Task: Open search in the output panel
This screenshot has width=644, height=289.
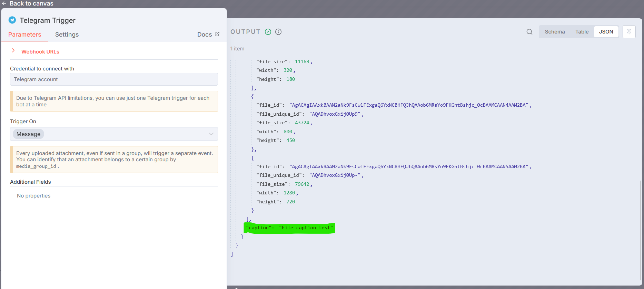Action: tap(529, 32)
